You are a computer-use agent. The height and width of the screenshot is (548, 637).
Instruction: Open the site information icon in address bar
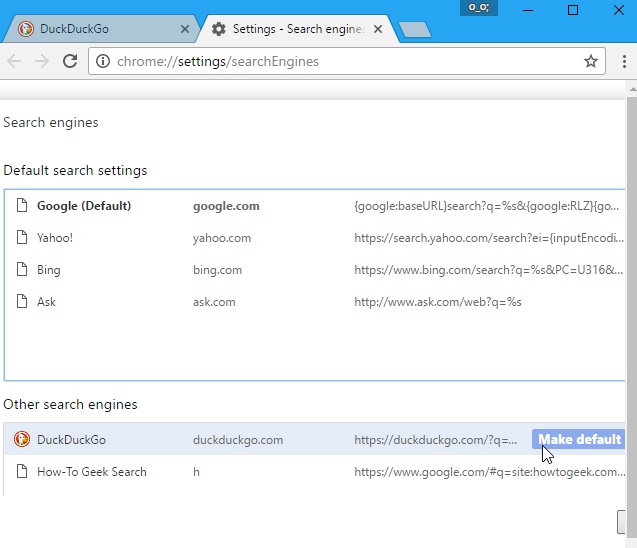103,61
